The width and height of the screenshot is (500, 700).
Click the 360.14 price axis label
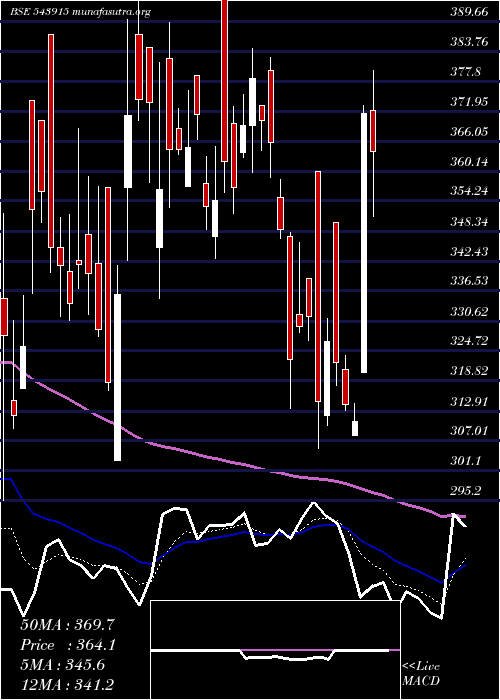pos(469,162)
